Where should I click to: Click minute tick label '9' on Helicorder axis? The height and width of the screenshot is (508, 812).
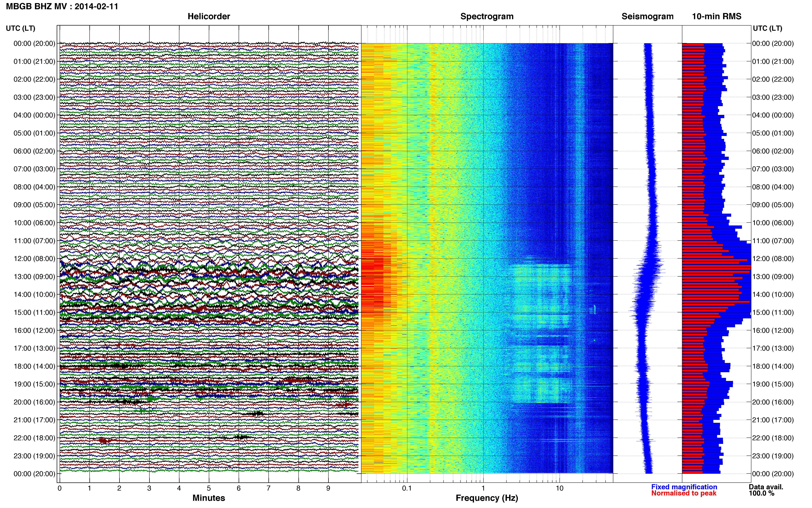point(328,488)
